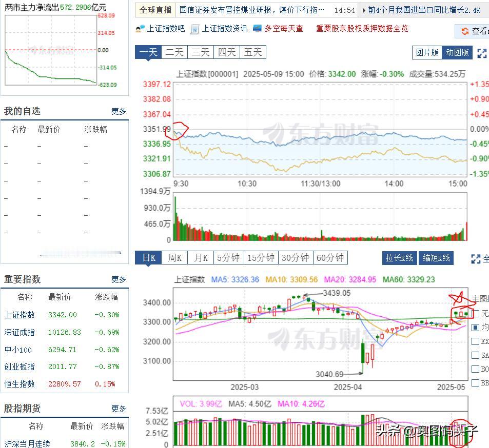The width and height of the screenshot is (489, 448).
Task: Open 中小100 in 重要指数 list
Action: (x=18, y=350)
